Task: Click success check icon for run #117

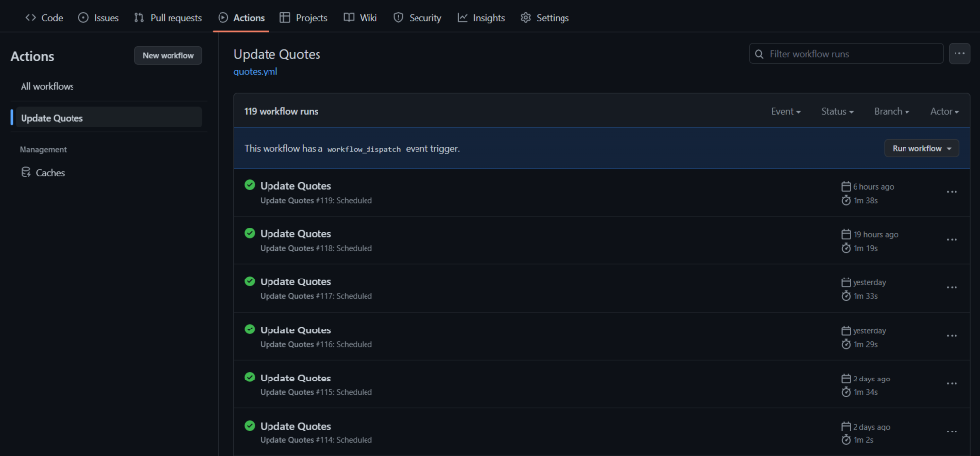Action: click(x=249, y=281)
